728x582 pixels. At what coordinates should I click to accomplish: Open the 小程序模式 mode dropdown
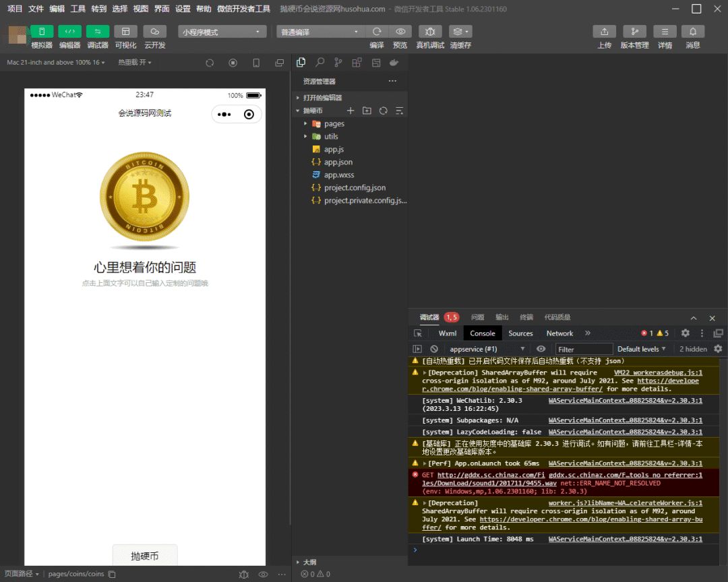pos(222,32)
